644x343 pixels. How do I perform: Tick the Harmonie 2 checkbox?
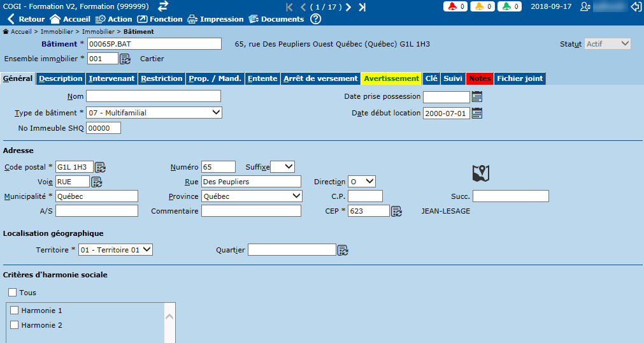[x=15, y=325]
